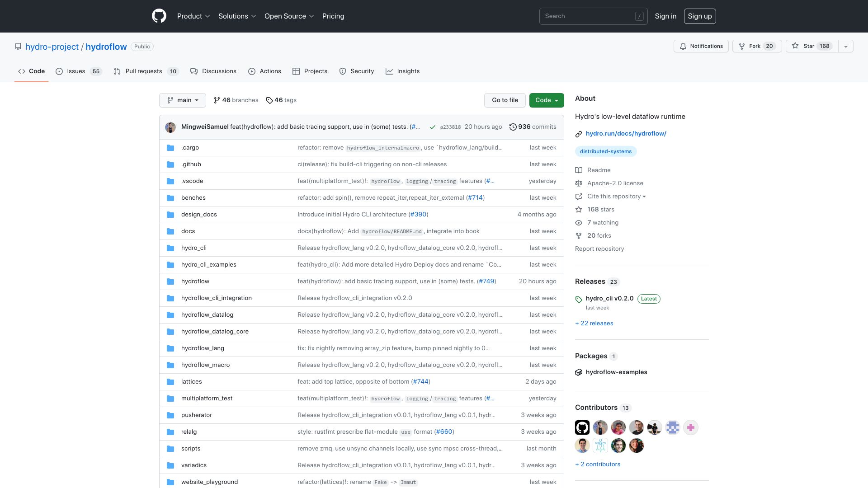Click the green check status icon for the commit
Image resolution: width=868 pixels, height=488 pixels.
[433, 127]
